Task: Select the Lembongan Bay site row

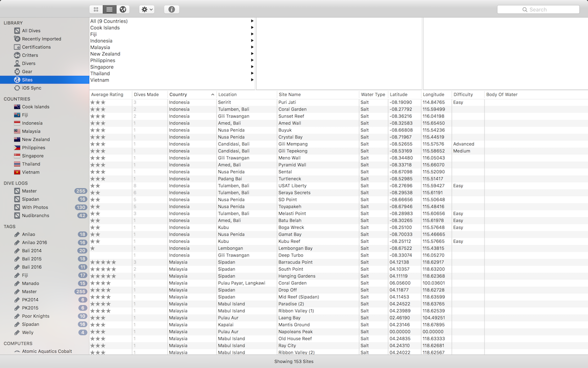Action: (x=339, y=248)
